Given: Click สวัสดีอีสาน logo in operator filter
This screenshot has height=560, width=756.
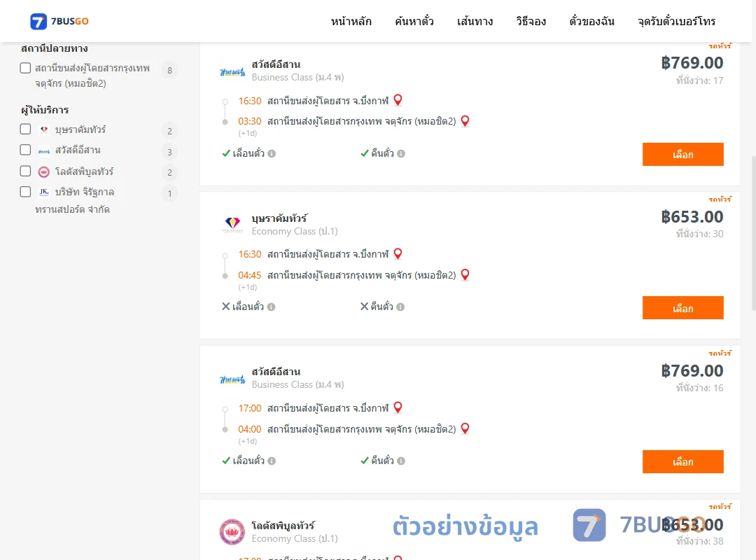Looking at the screenshot, I should click(44, 151).
